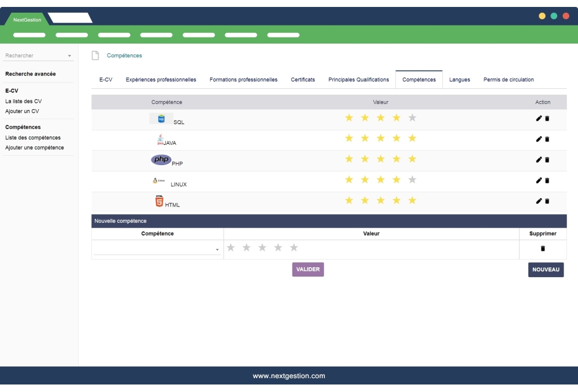
Task: Open Ajouter une compétence in the sidebar
Action: point(35,147)
